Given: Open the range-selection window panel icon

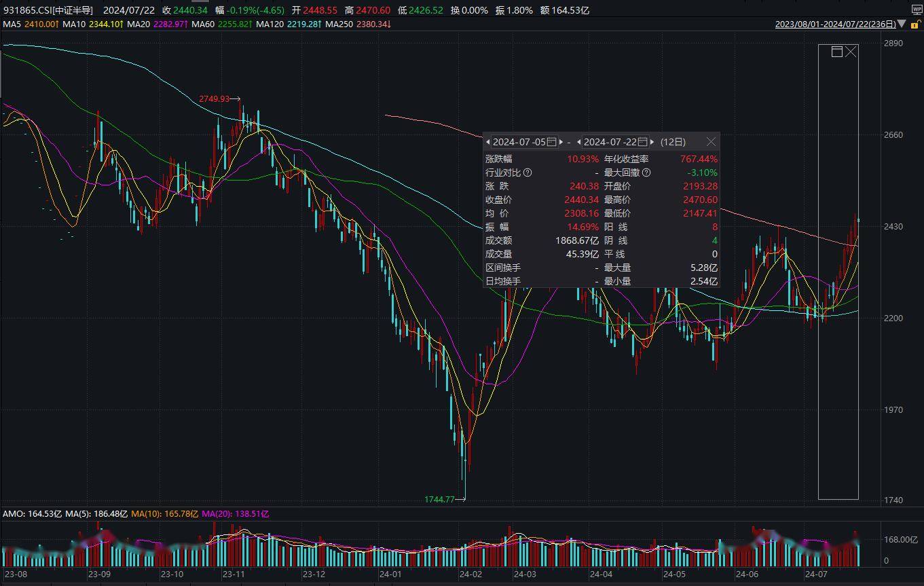Looking at the screenshot, I should (x=837, y=52).
